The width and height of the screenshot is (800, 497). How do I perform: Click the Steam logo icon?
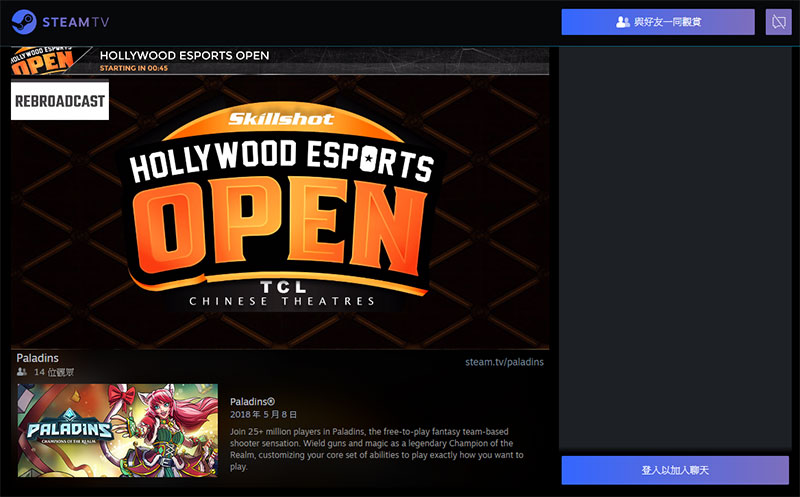coord(24,22)
